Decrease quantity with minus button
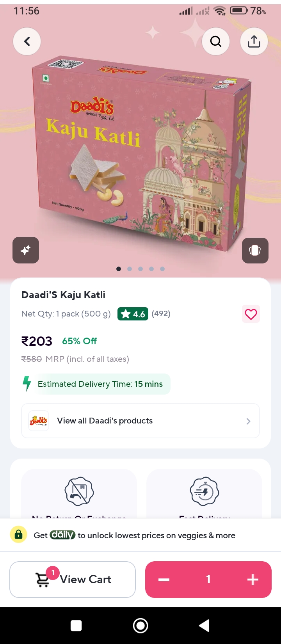 click(164, 580)
